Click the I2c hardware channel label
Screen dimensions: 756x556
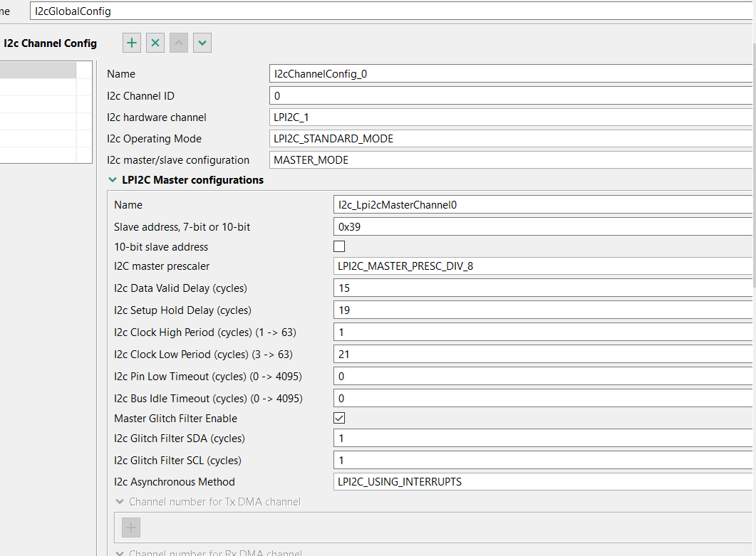pos(157,117)
